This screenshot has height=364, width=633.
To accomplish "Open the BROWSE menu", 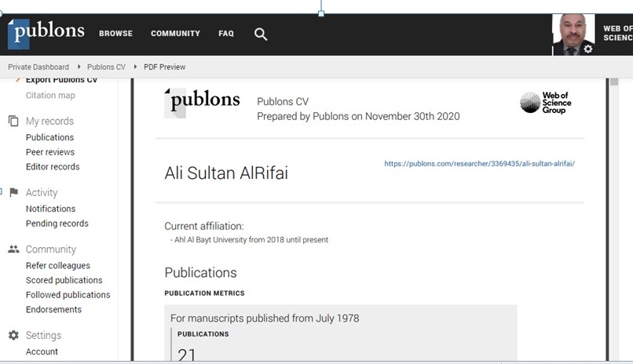I will click(115, 34).
